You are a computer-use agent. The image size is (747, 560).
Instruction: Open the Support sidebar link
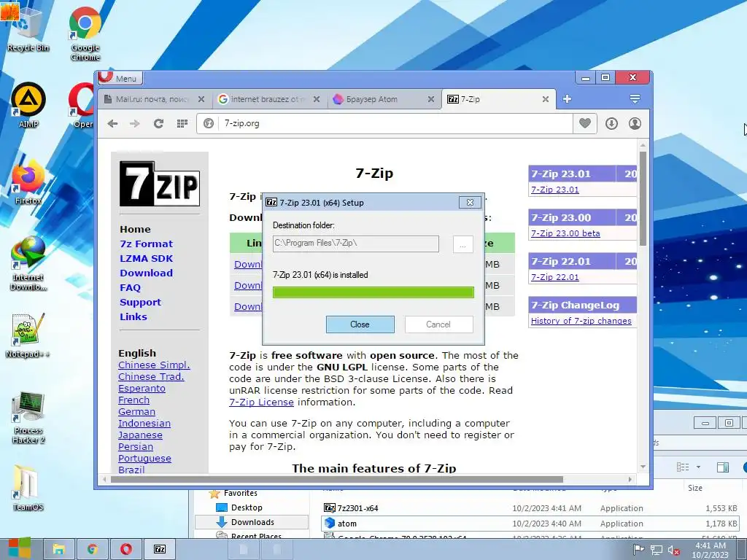click(x=140, y=303)
